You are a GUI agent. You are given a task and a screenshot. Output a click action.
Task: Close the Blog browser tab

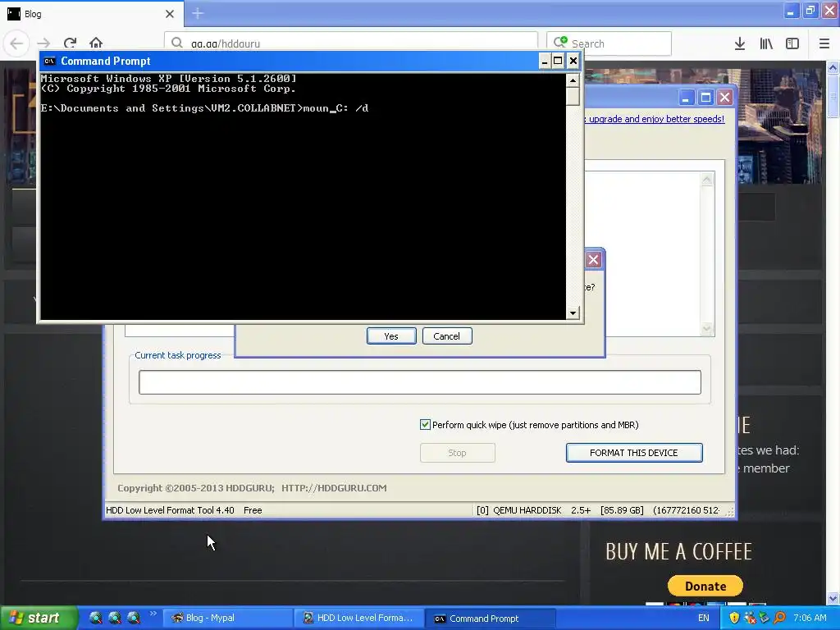tap(170, 14)
